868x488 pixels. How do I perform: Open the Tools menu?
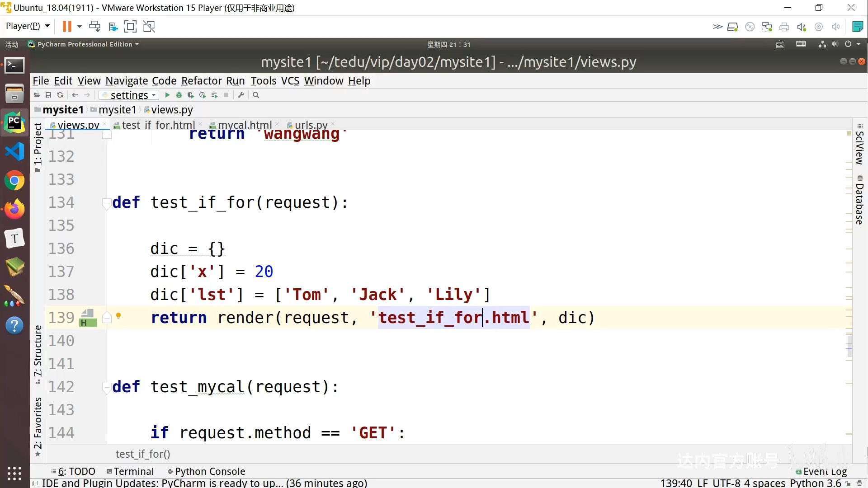[x=264, y=81]
